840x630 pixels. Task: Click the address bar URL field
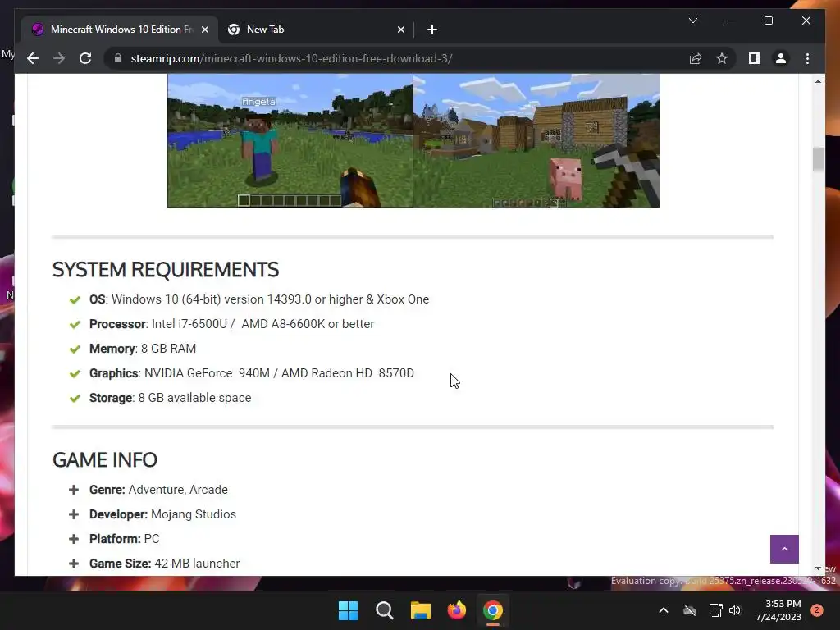(x=396, y=58)
